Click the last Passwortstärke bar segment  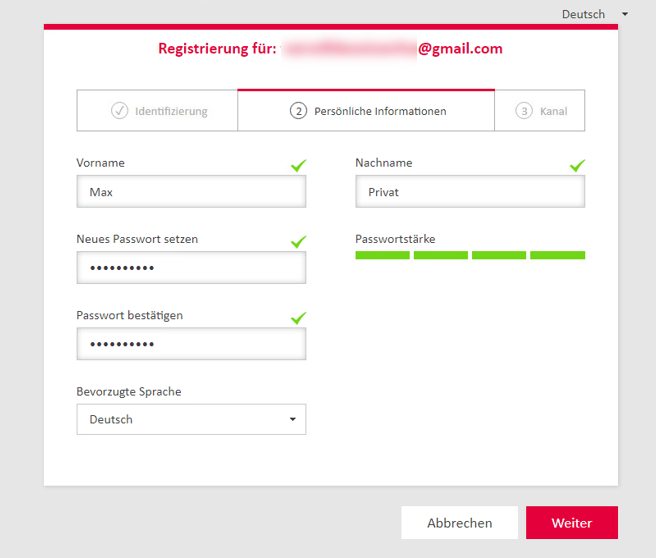557,256
